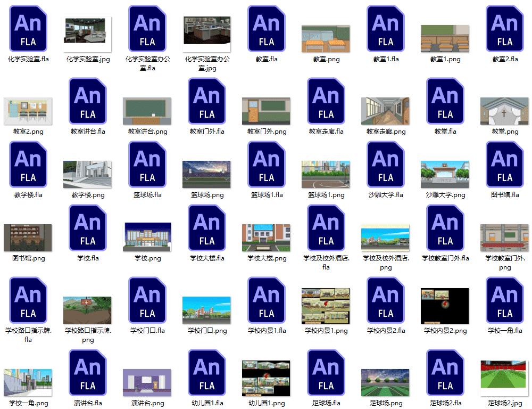532x409 pixels.
Task: Click the 学校内景2.png dark thumbnail
Action: point(445,306)
